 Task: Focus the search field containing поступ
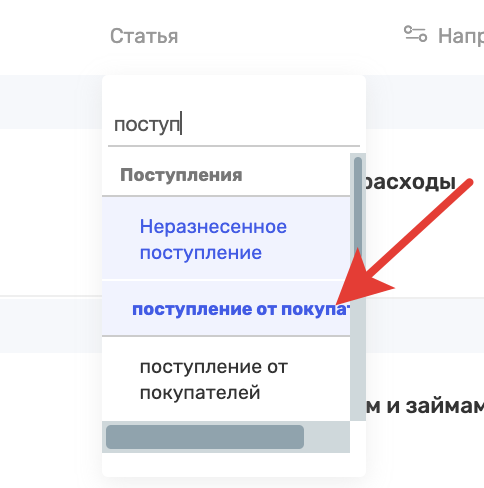coord(234,125)
